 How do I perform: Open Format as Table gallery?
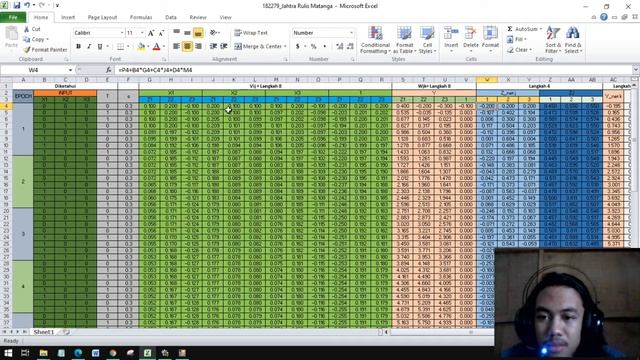coord(404,40)
